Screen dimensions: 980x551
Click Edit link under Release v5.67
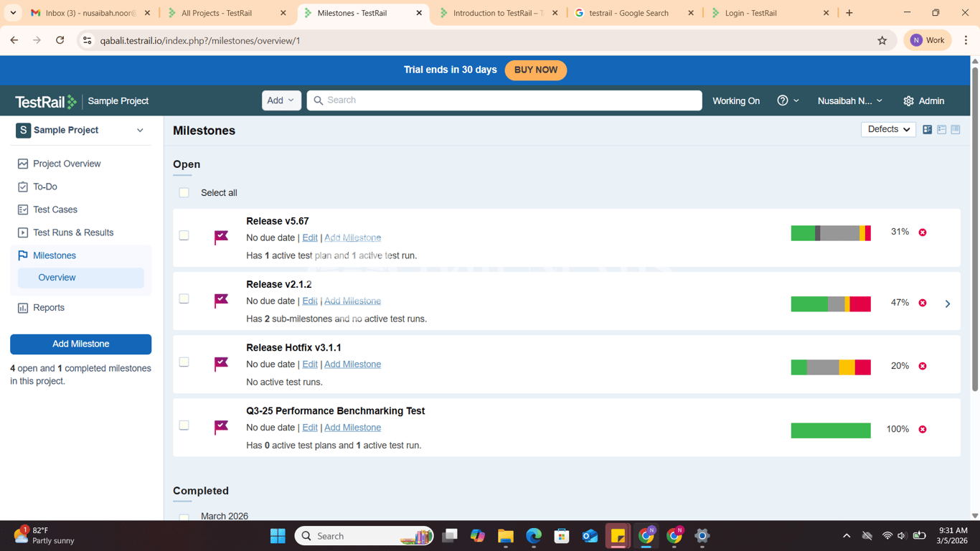tap(310, 238)
